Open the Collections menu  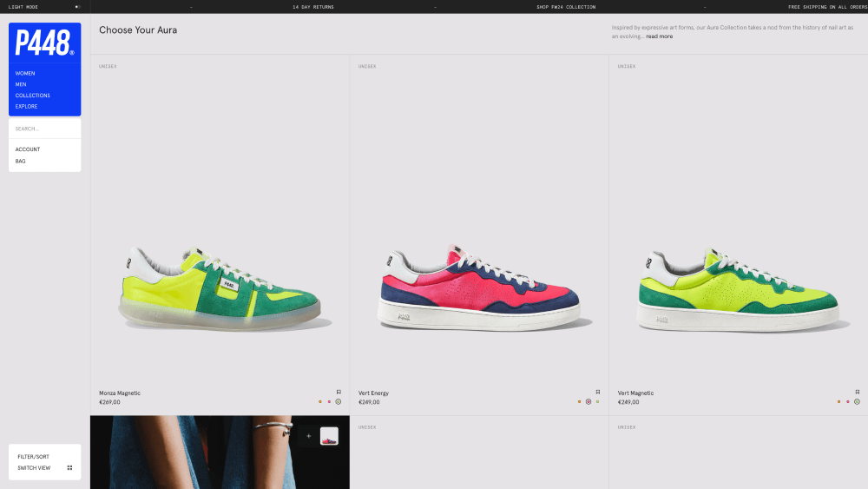tap(32, 96)
